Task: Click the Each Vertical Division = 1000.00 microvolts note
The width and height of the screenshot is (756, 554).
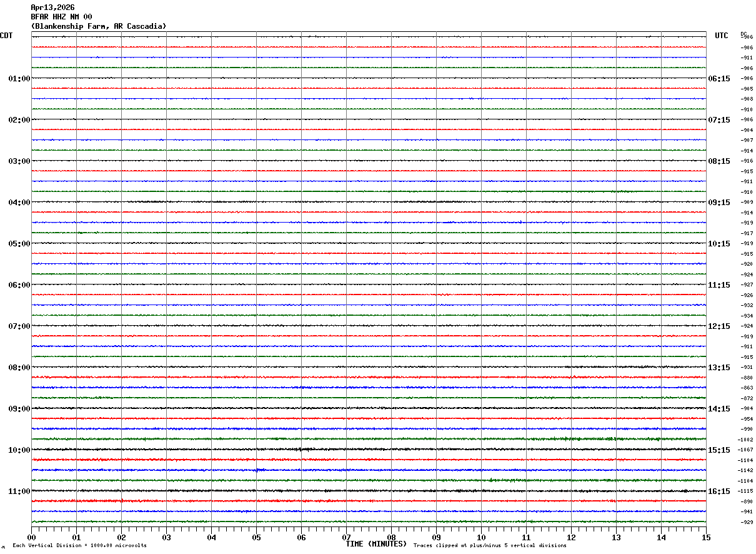Action: tap(79, 546)
